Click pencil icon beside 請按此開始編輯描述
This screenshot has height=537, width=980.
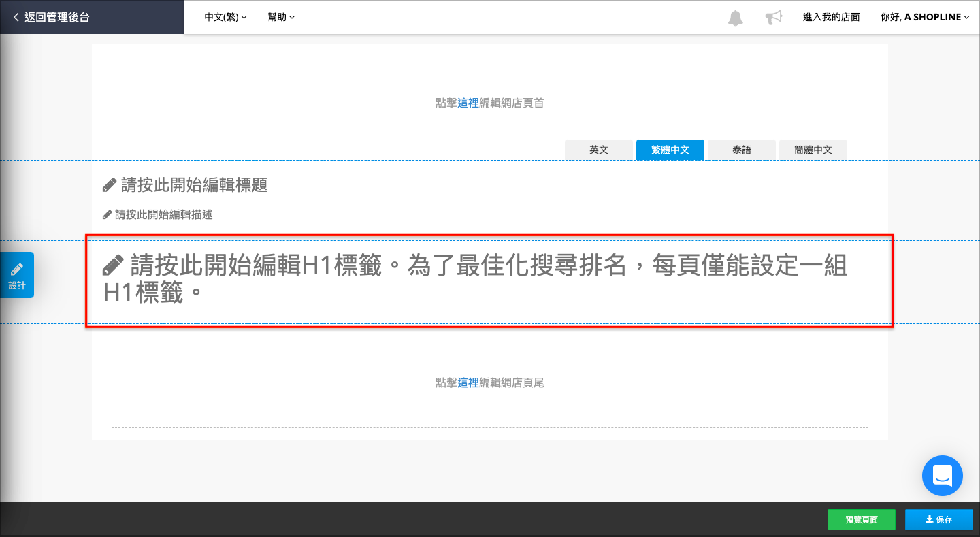point(107,214)
